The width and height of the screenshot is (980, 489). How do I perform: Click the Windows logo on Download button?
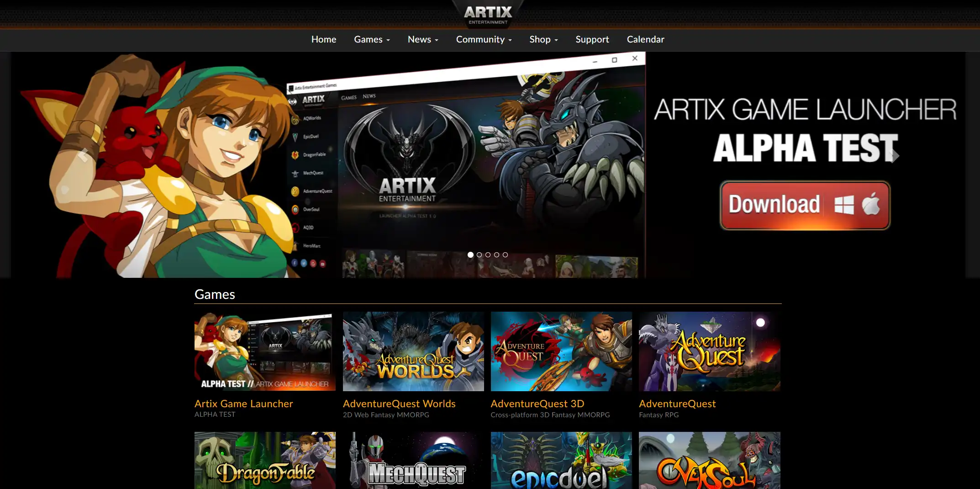(844, 205)
